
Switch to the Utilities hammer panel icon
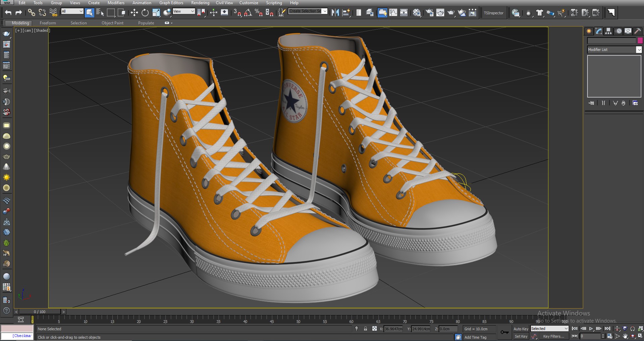637,31
